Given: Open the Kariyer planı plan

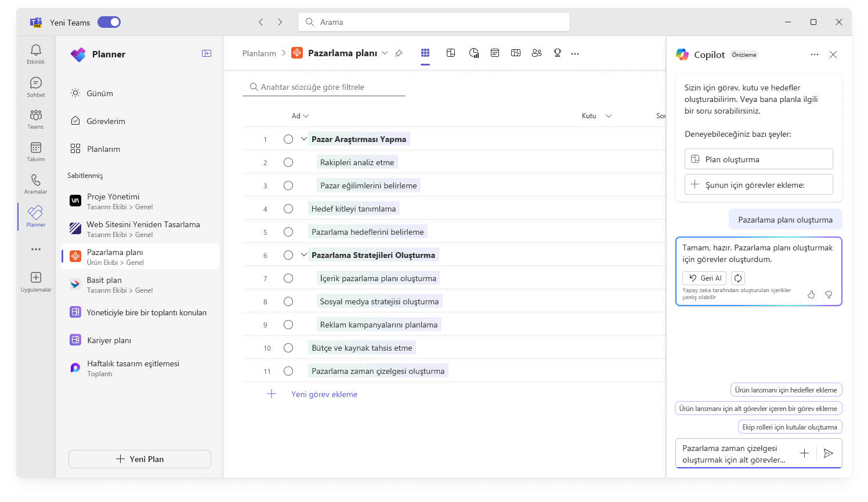Looking at the screenshot, I should point(140,340).
